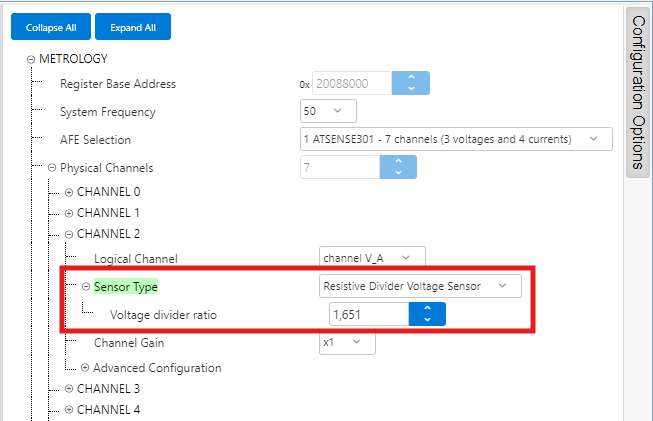Open the Channel Gain dropdown

pos(347,342)
